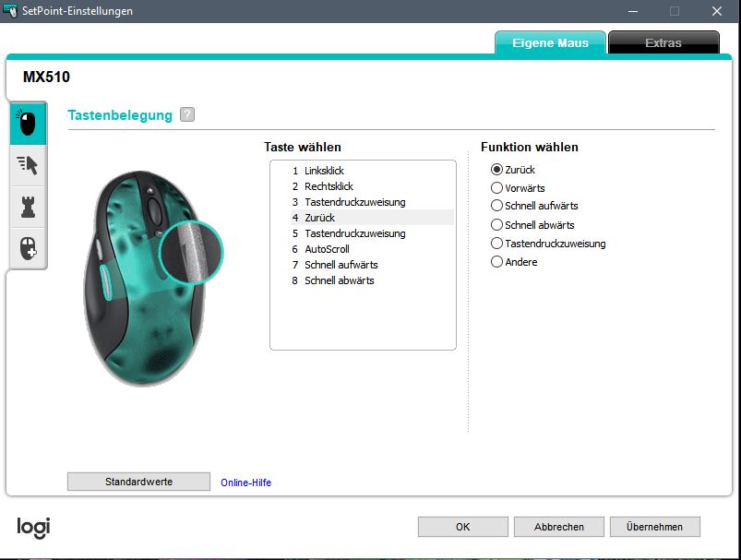The image size is (741, 560).
Task: Click the SetPoint app icon in title bar
Action: 10,10
